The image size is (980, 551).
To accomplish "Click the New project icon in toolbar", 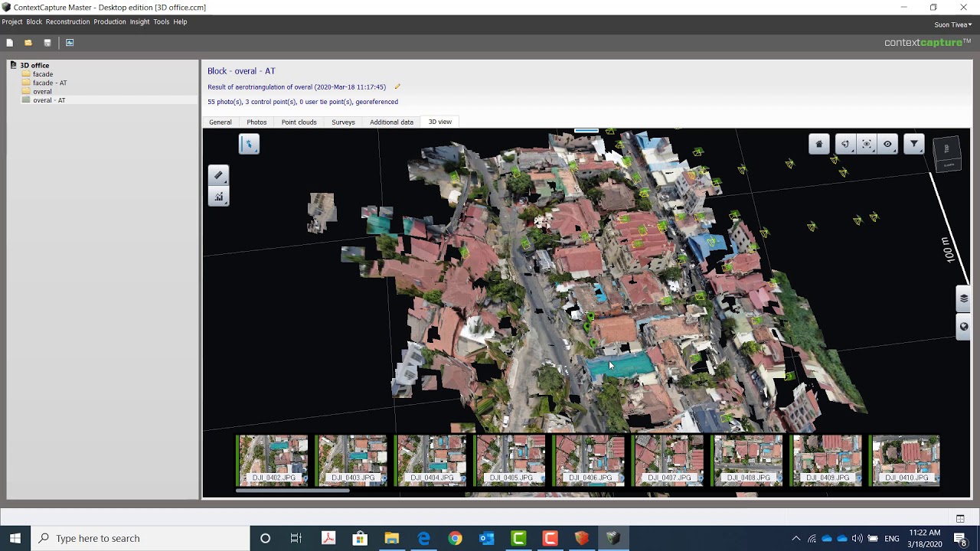I will click(9, 43).
